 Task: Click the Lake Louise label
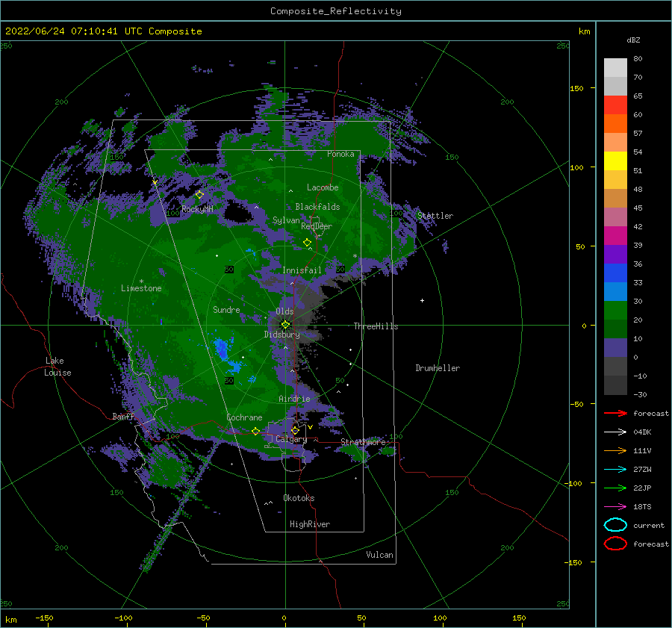click(x=57, y=367)
